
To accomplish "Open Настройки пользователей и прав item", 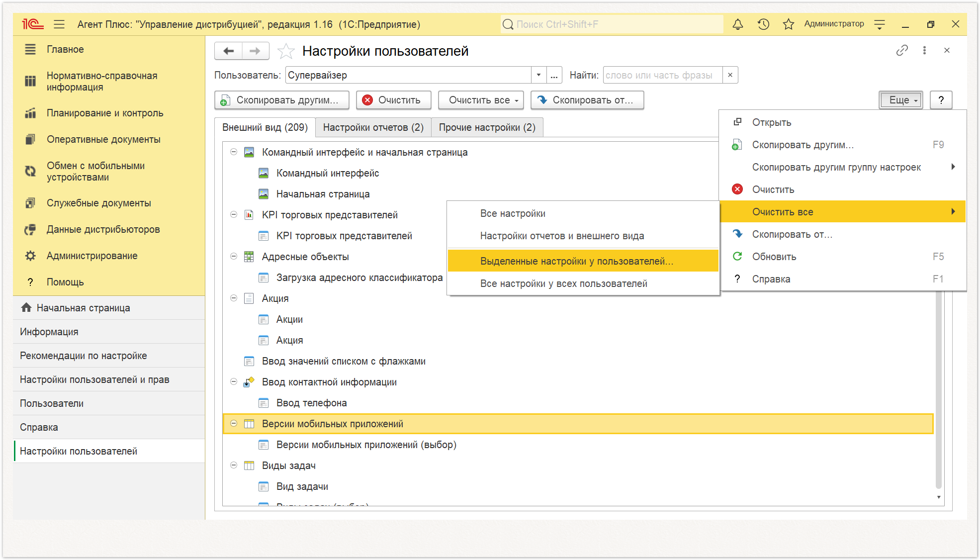I will pos(109,379).
